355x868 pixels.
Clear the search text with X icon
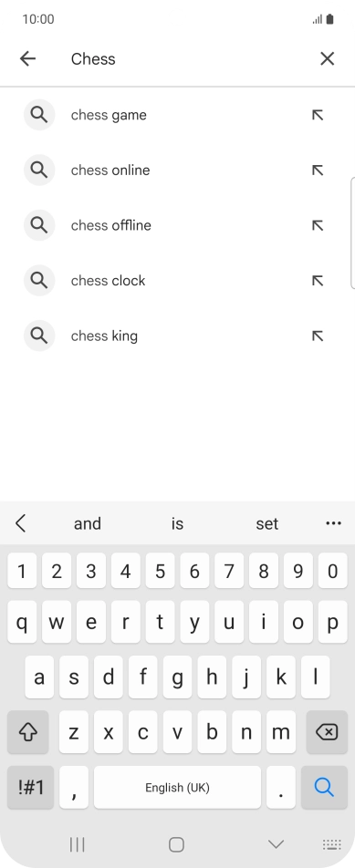pyautogui.click(x=328, y=58)
